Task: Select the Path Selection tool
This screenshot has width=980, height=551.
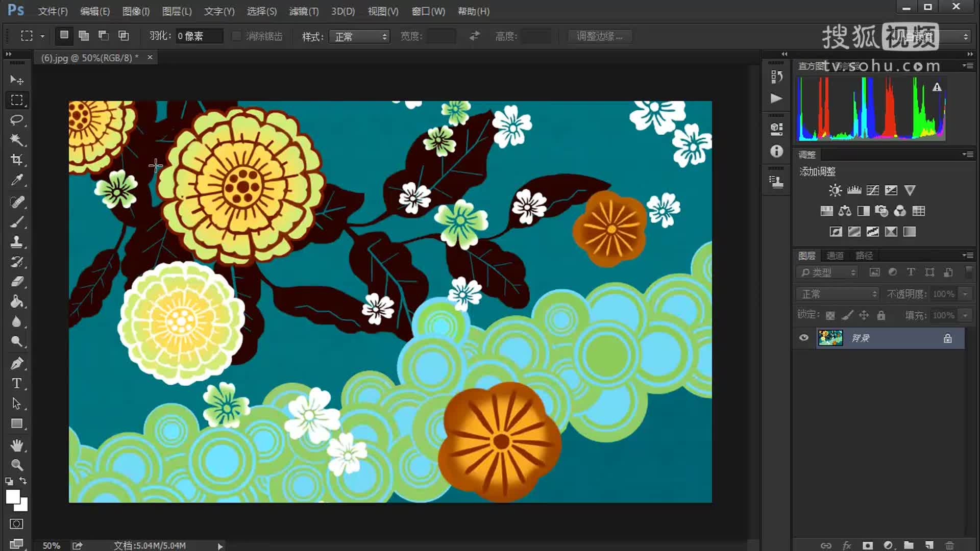Action: pos(17,404)
